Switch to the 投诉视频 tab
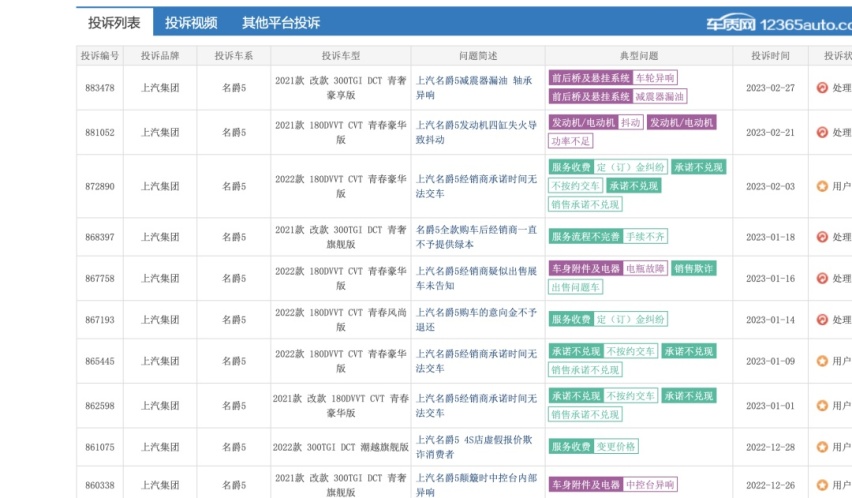This screenshot has height=498, width=852. tap(191, 23)
